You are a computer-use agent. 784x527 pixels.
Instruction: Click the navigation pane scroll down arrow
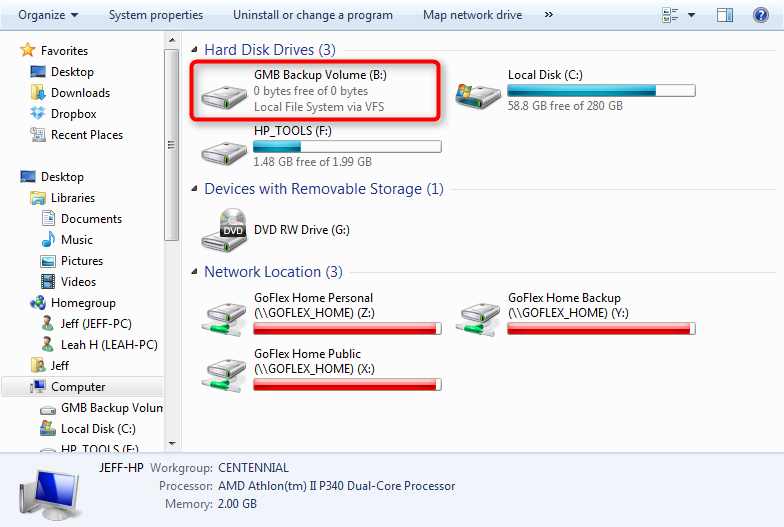pos(172,444)
